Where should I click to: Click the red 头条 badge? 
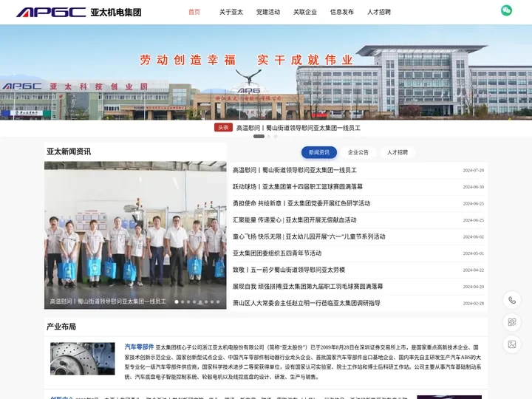223,128
